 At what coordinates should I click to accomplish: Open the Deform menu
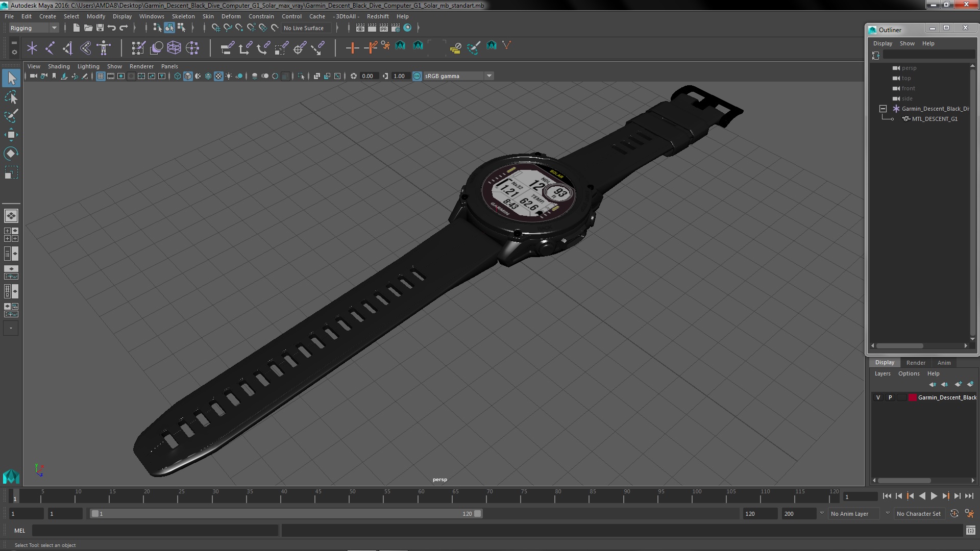point(231,16)
